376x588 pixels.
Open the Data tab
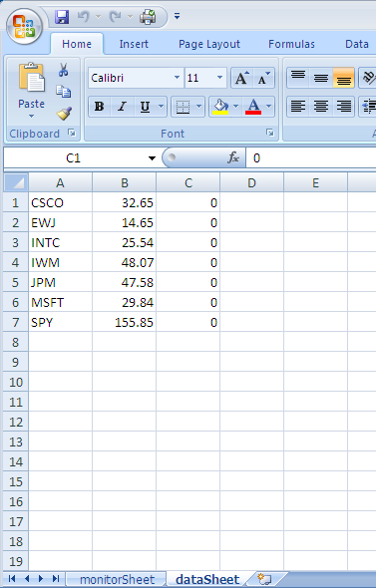[356, 44]
